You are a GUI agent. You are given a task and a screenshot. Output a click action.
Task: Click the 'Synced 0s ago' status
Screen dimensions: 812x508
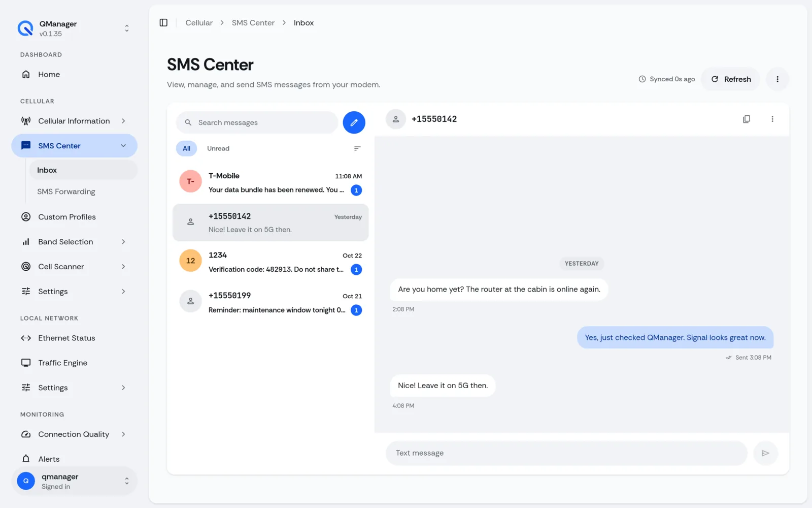(667, 79)
